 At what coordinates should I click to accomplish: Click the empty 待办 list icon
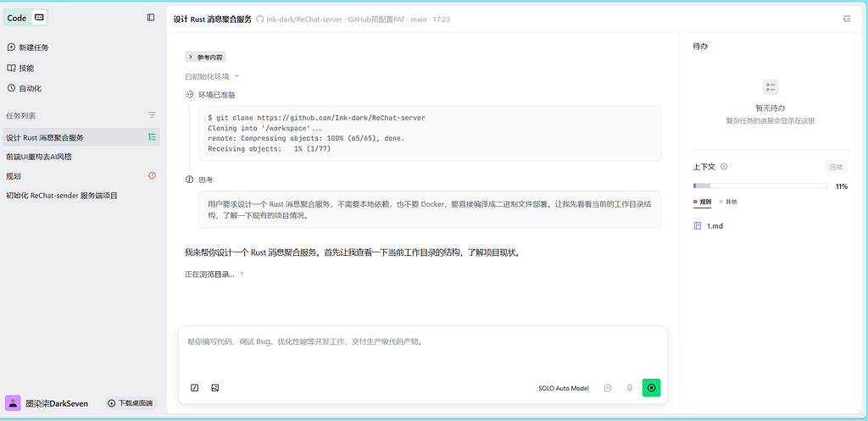click(770, 87)
